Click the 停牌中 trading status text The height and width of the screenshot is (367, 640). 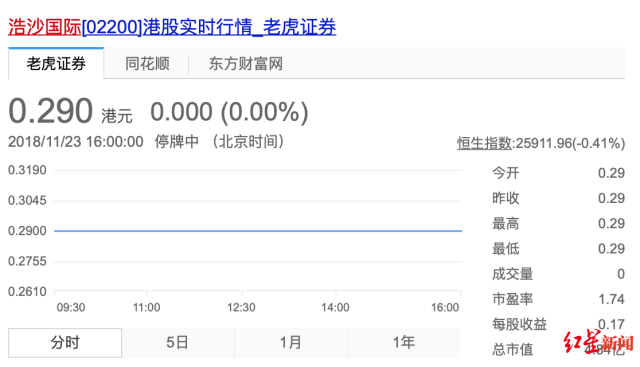coord(176,142)
